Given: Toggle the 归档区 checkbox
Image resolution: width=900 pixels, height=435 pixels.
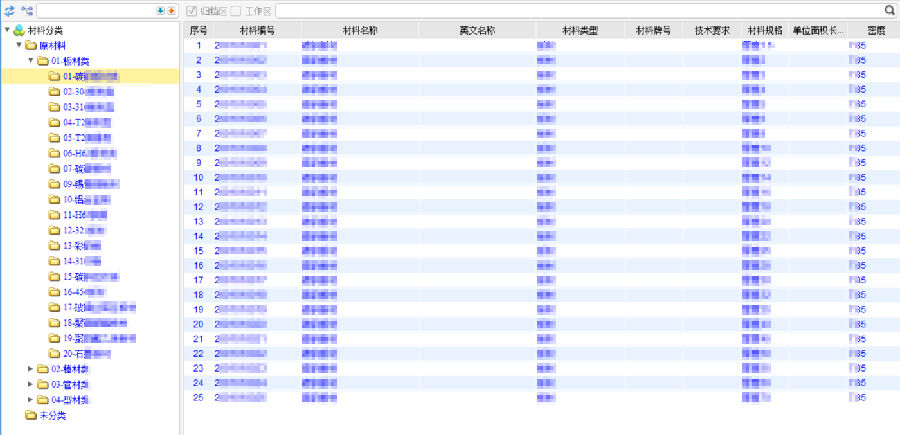Looking at the screenshot, I should 192,11.
